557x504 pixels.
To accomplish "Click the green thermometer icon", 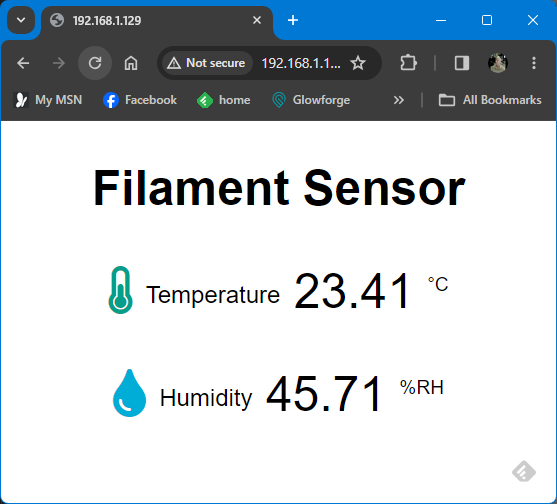I will 121,290.
